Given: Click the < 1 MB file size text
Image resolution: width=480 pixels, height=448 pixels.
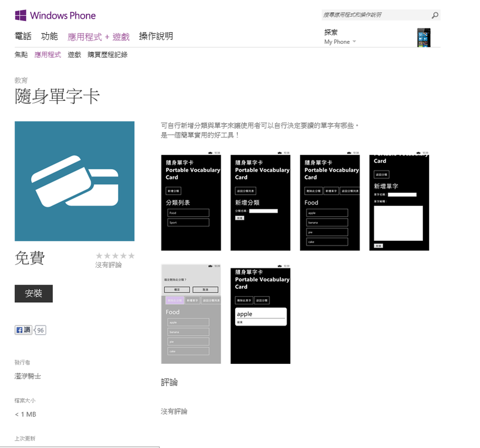Looking at the screenshot, I should pyautogui.click(x=25, y=414).
